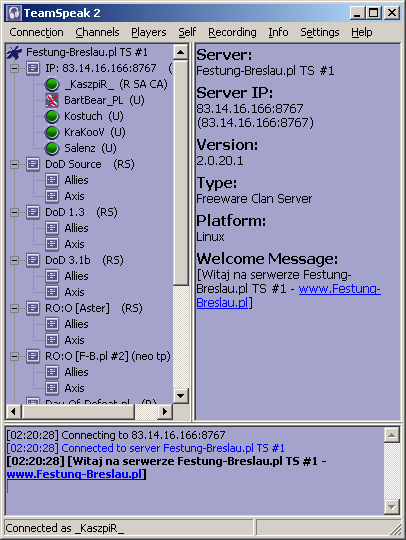Open the Settings menu

(x=320, y=32)
